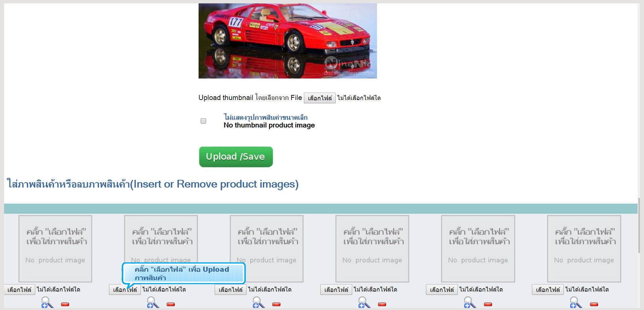Remove the fifth product image with red minus

click(488, 304)
